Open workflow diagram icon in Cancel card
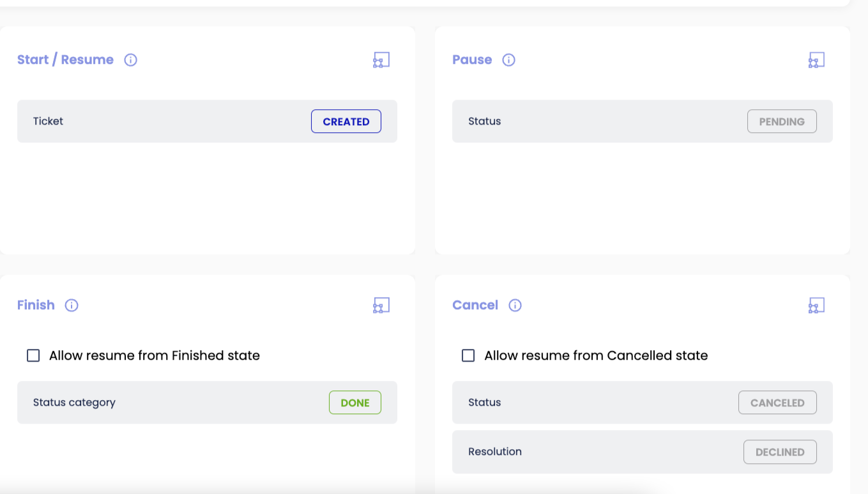Image resolution: width=868 pixels, height=494 pixels. [x=816, y=305]
